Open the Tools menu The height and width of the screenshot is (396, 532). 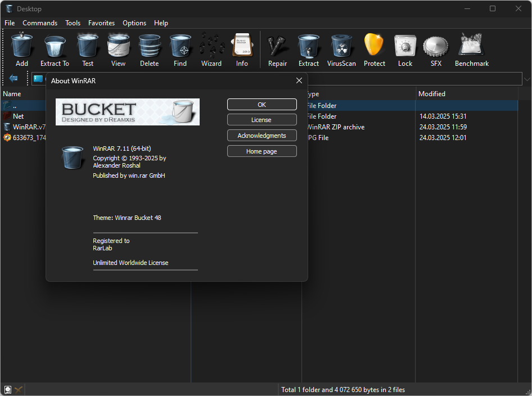click(x=73, y=22)
